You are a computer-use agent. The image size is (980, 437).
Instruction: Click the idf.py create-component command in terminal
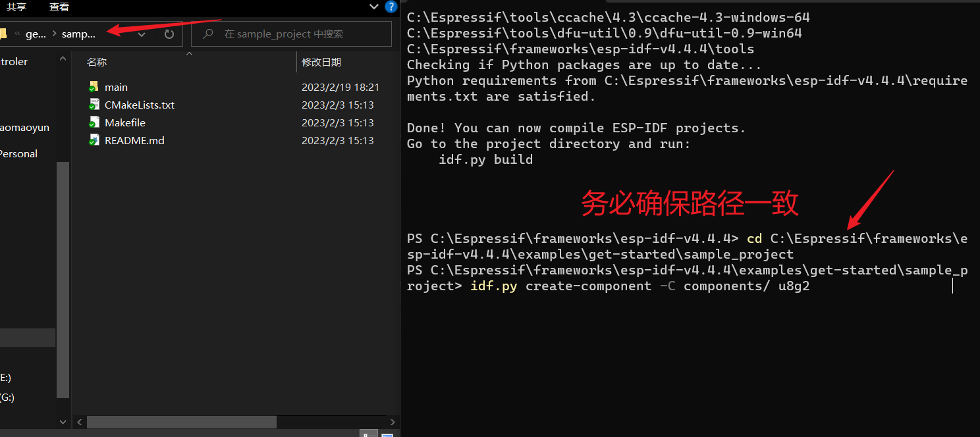640,286
